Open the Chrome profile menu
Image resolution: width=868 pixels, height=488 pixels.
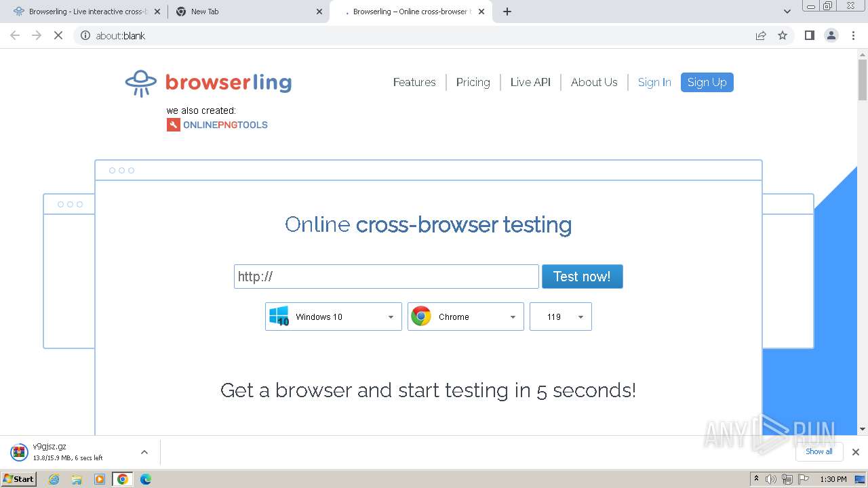(831, 35)
